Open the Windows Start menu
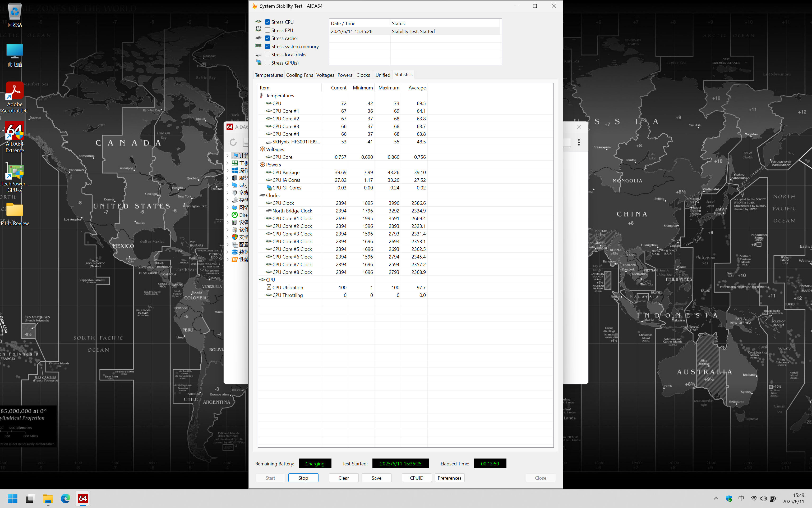The image size is (812, 508). coord(13,498)
